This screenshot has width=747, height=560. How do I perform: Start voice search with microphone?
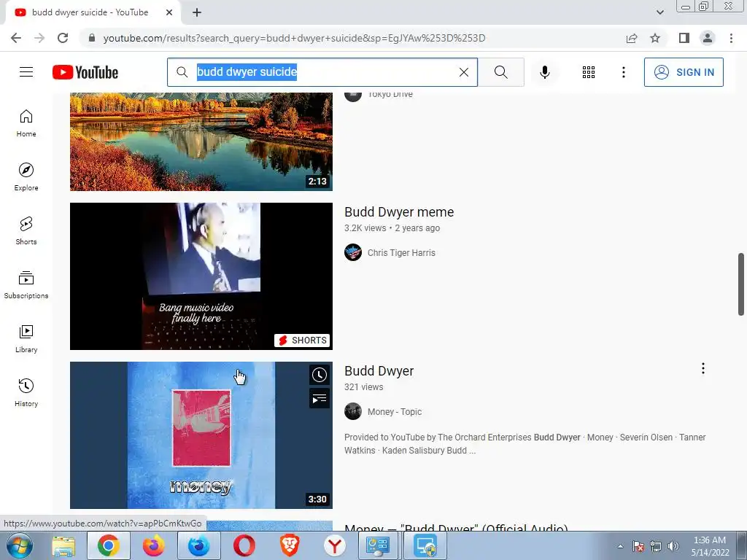545,72
